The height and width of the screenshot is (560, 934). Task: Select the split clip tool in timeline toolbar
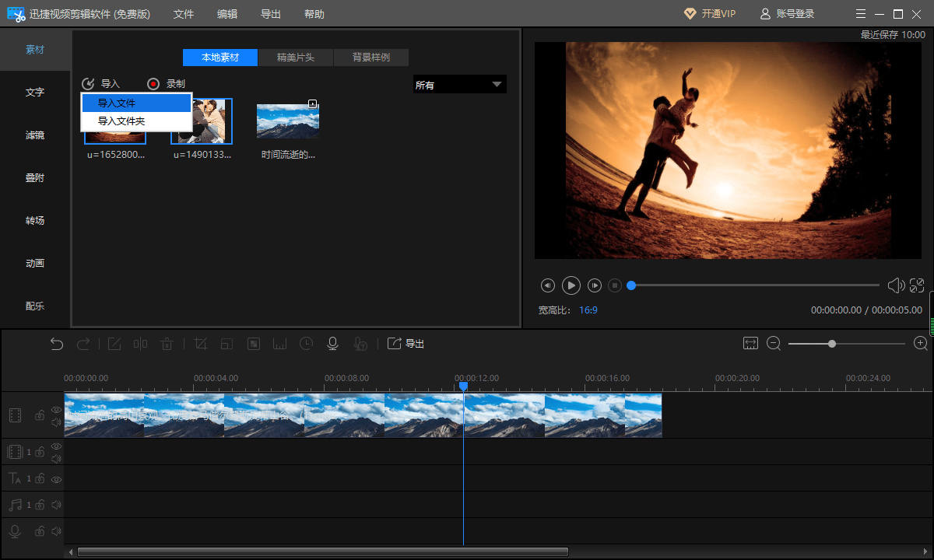pos(140,344)
